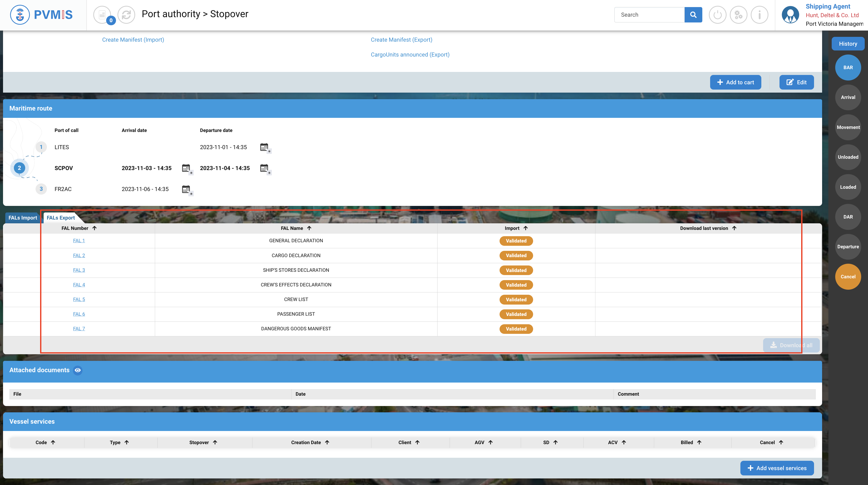Screen dimensions: 868x485
Task: Click the Create Manifest (Import) link
Action: click(x=133, y=40)
